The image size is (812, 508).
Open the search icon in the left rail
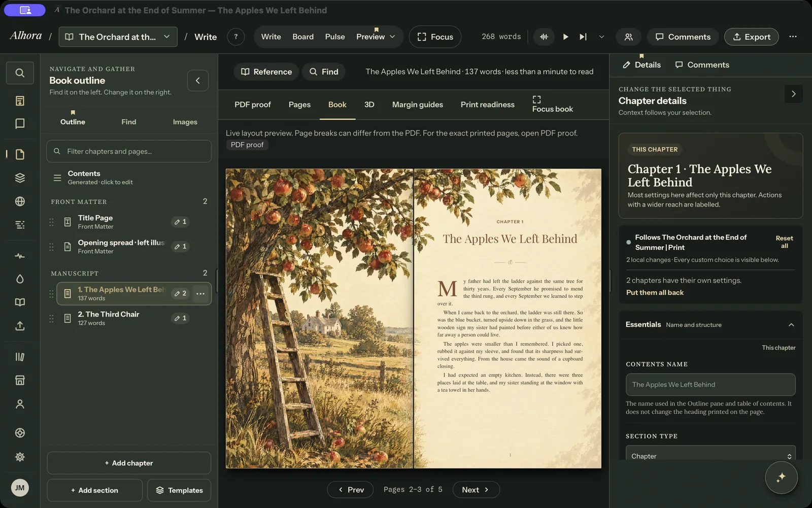click(x=20, y=73)
